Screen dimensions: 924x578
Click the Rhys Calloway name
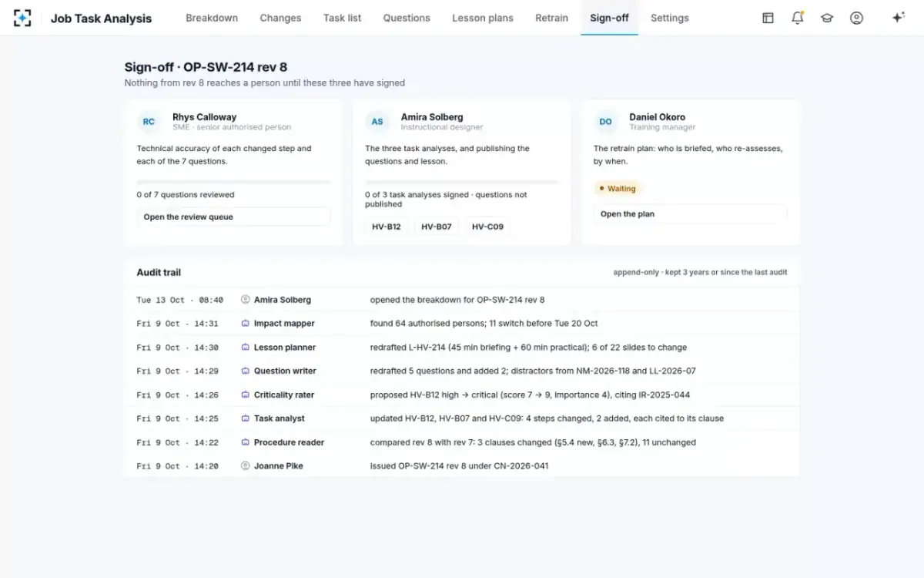[x=204, y=117]
